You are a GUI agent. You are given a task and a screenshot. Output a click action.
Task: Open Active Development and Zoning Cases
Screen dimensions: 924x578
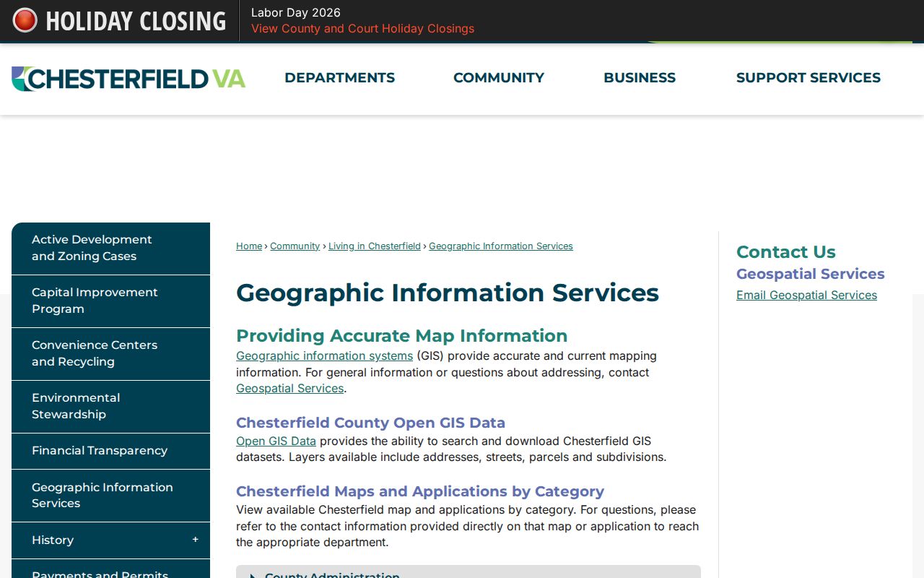[x=110, y=248]
